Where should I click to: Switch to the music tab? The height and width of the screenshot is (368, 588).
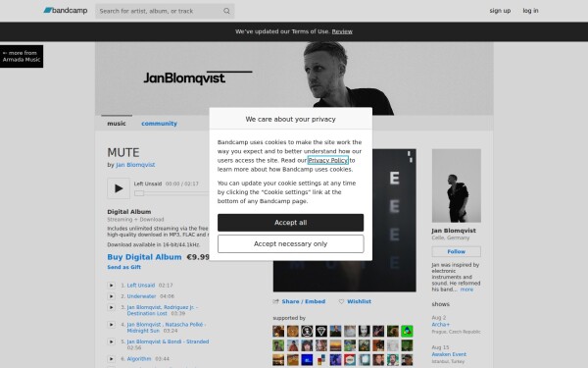click(117, 124)
